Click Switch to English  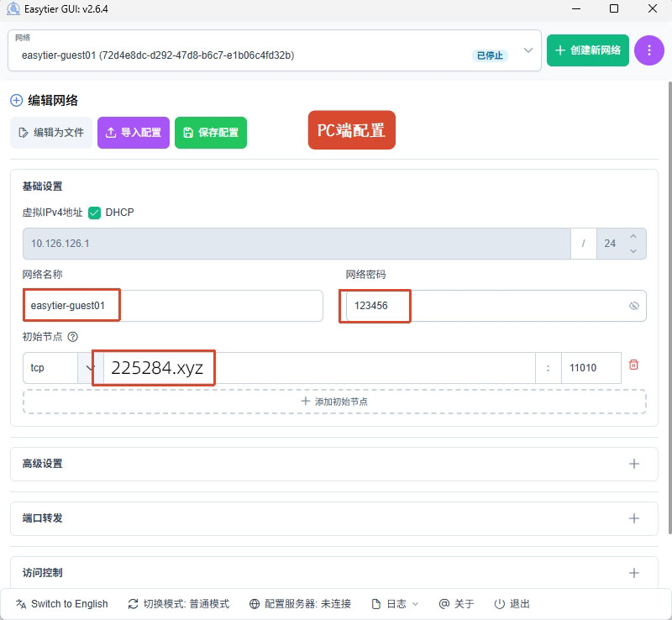tap(62, 604)
